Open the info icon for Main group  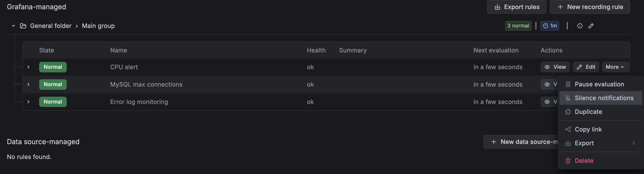pos(580,26)
